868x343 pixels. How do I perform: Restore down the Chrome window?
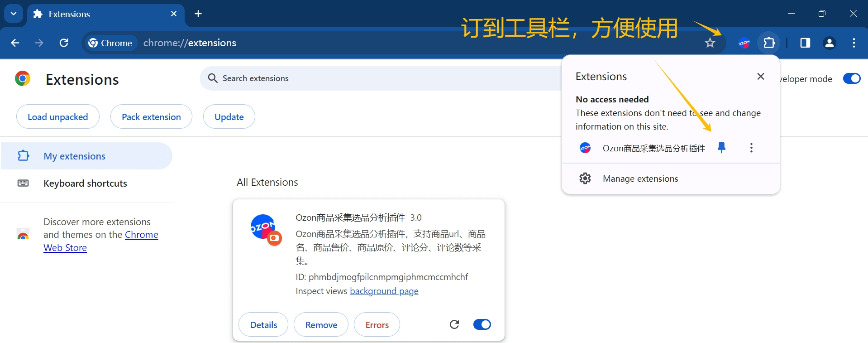pos(822,14)
